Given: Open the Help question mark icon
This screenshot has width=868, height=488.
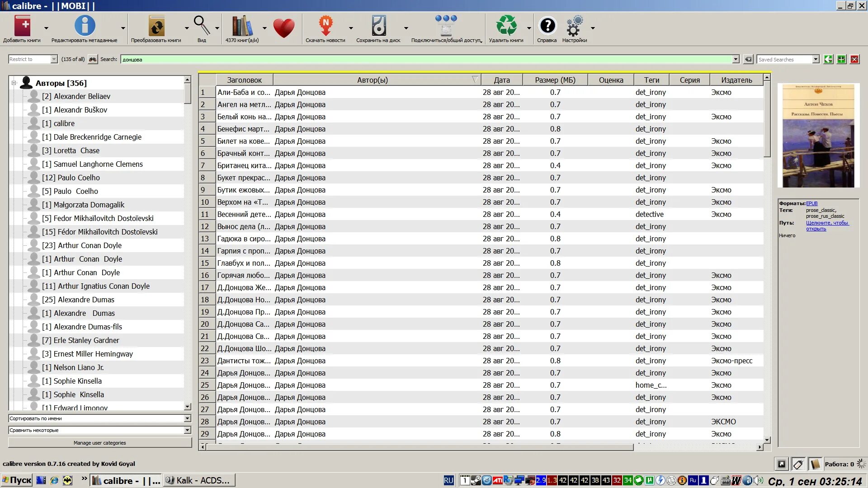Looking at the screenshot, I should [x=547, y=26].
